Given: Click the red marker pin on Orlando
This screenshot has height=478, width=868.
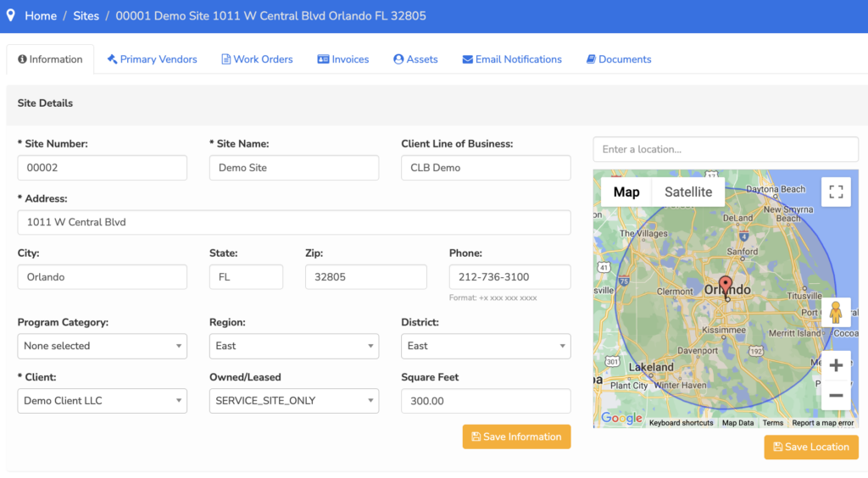Looking at the screenshot, I should [726, 286].
